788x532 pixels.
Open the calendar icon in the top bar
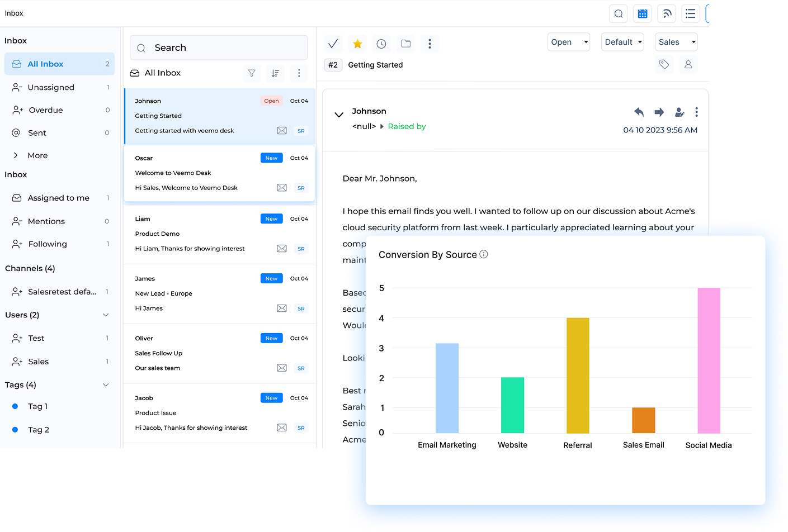[642, 13]
